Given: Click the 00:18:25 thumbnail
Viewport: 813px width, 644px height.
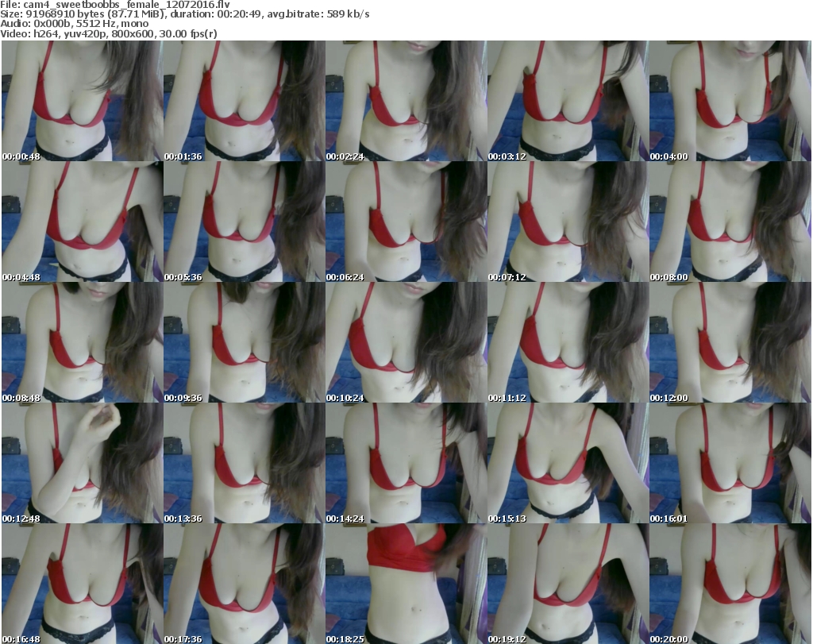Looking at the screenshot, I should tap(406, 584).
